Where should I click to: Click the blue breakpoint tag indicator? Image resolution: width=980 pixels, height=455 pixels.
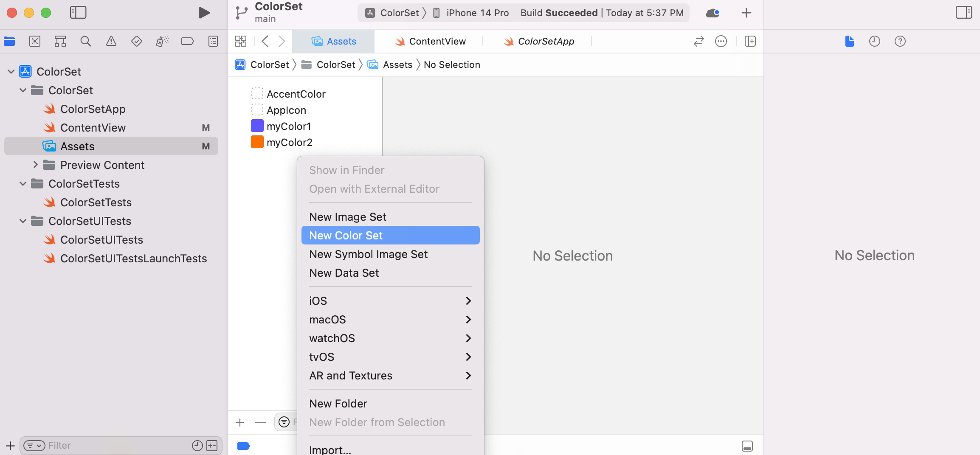[x=243, y=446]
